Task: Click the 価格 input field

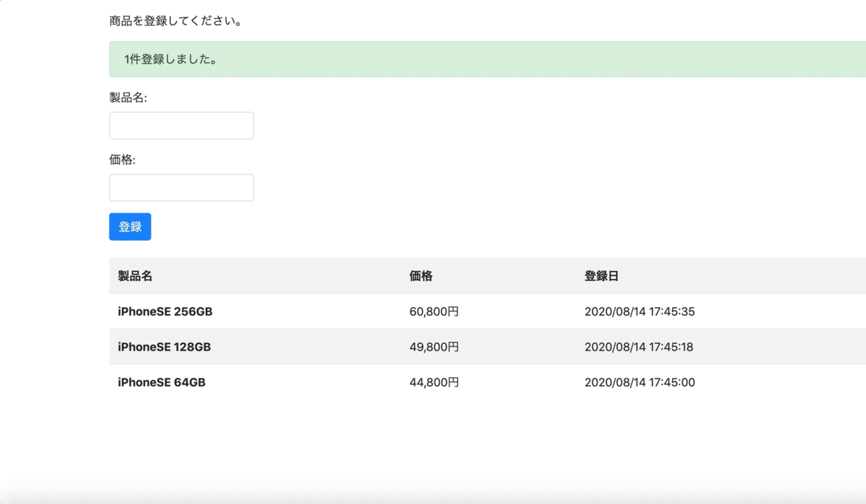Action: pyautogui.click(x=181, y=187)
